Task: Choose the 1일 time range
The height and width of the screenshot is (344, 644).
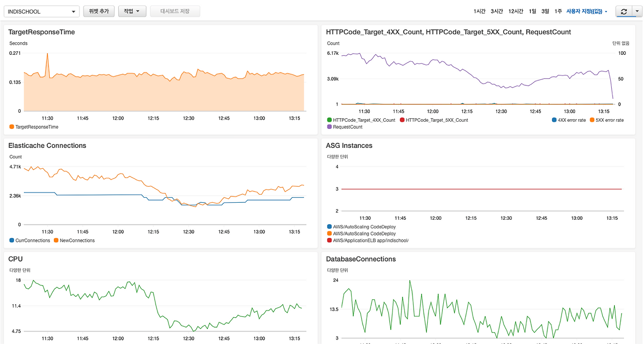Action: click(x=533, y=12)
